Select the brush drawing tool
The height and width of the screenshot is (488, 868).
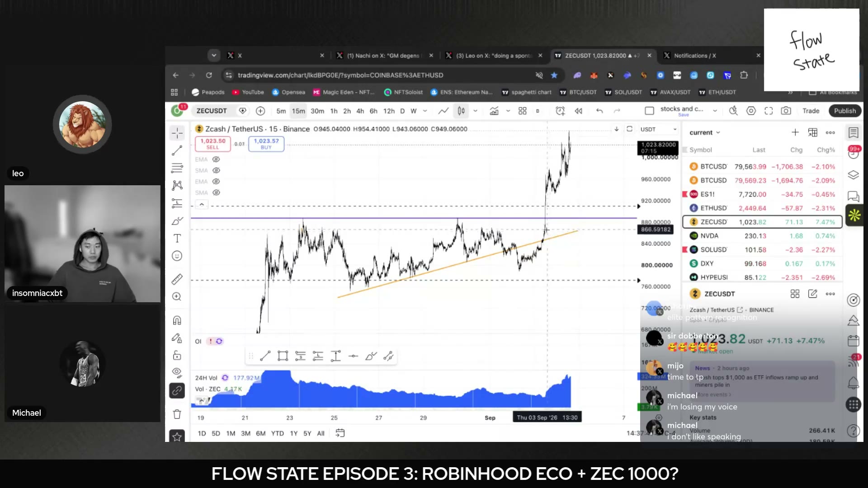coord(177,221)
